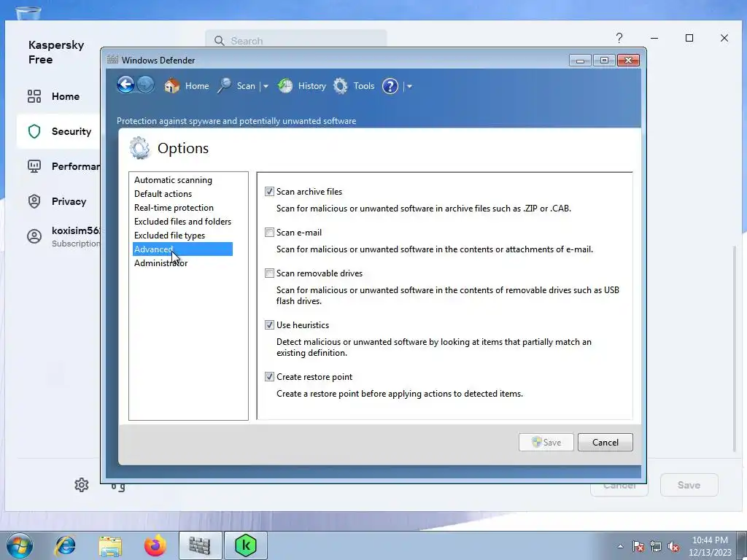Show hidden tray icons arrow

point(620,546)
